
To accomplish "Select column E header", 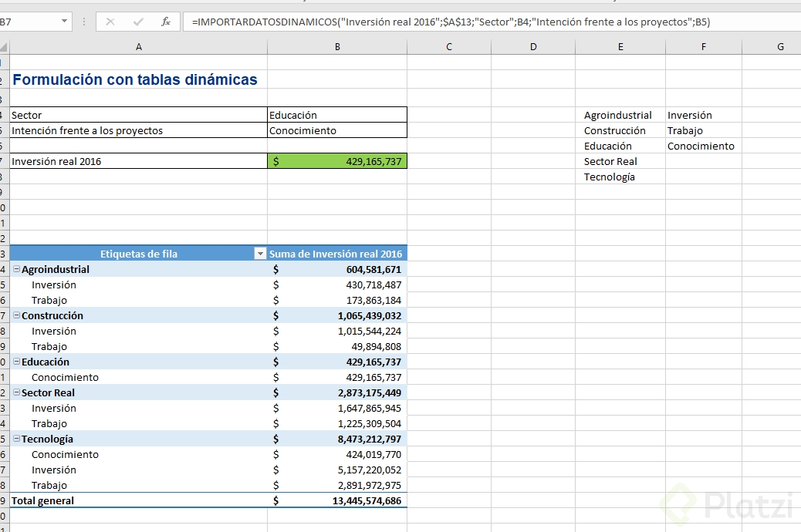I will 620,47.
